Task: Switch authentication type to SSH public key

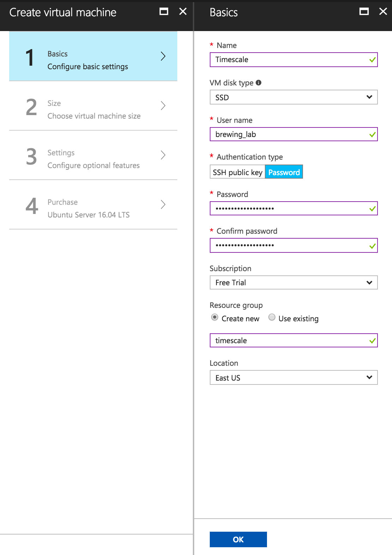Action: click(237, 172)
